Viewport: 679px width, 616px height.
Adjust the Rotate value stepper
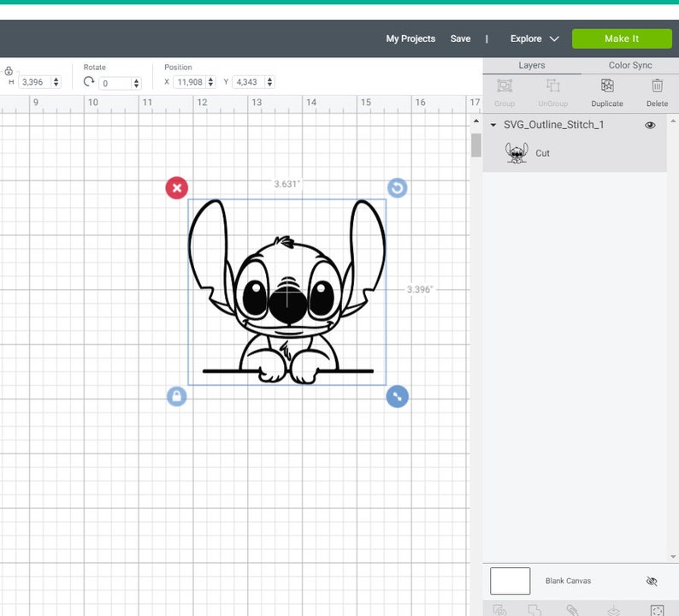click(x=137, y=83)
